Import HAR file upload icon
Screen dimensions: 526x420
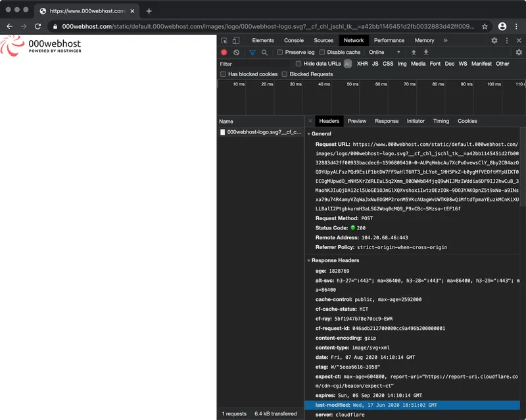click(414, 53)
